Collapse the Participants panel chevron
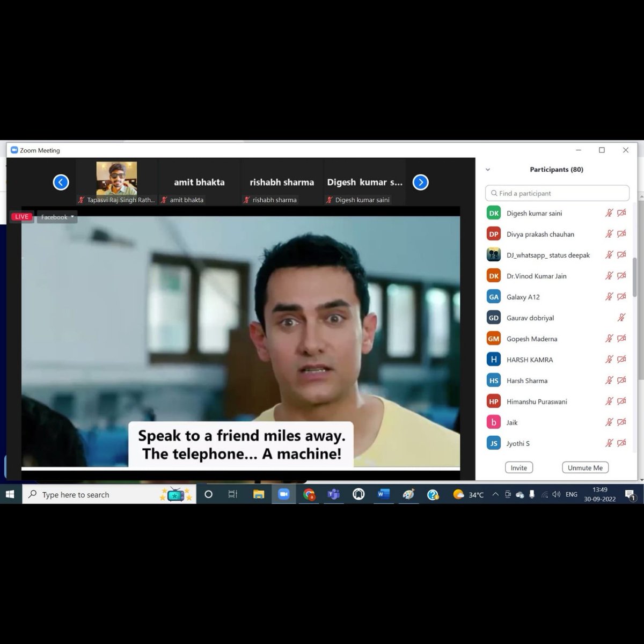 click(x=488, y=170)
